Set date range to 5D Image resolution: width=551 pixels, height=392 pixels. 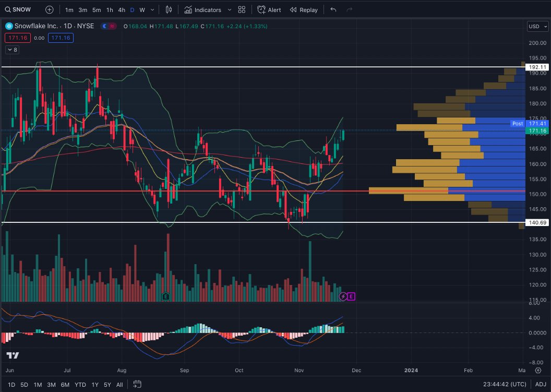(24, 385)
